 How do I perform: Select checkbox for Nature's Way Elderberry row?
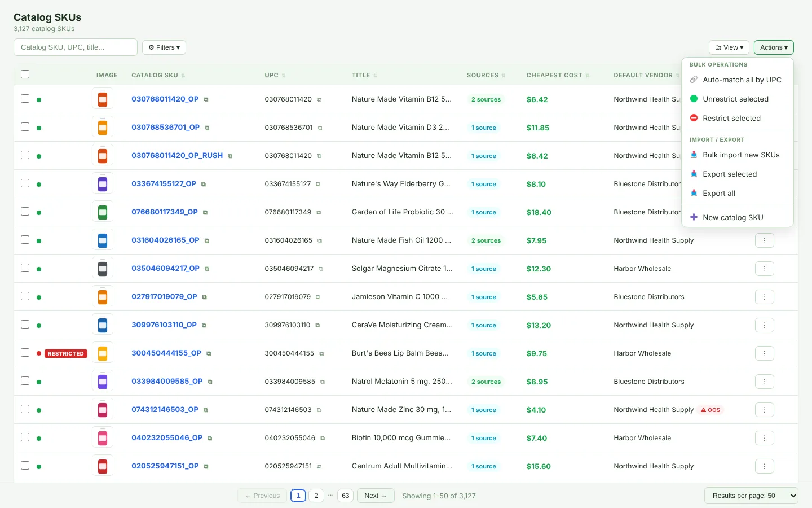[25, 183]
